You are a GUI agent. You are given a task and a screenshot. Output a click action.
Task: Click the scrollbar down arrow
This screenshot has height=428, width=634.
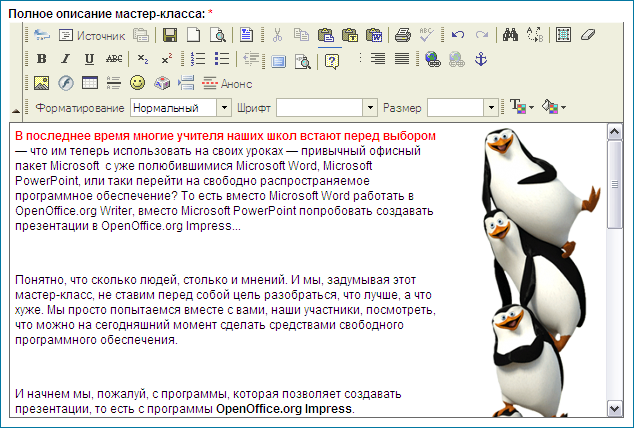(x=615, y=408)
